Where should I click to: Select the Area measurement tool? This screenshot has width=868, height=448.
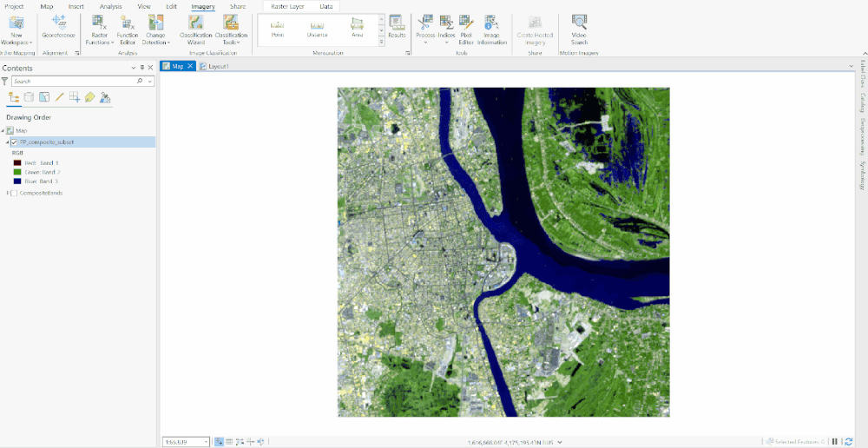357,27
